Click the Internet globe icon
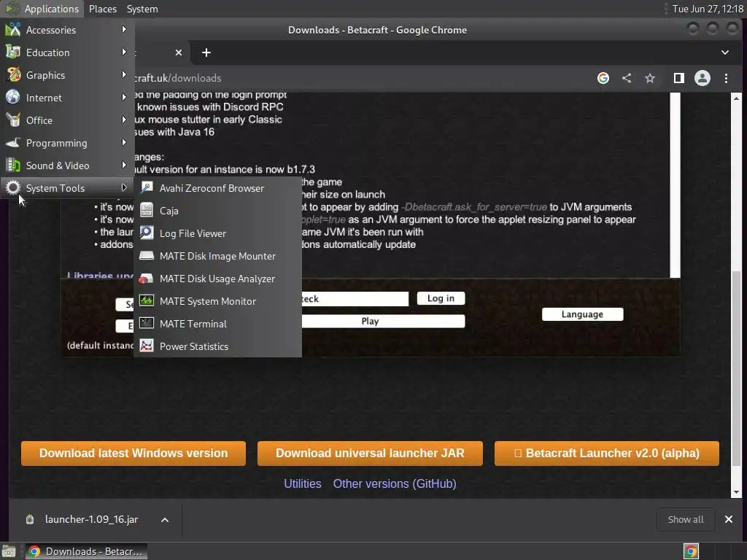Viewport: 747px width, 560px height. click(13, 97)
